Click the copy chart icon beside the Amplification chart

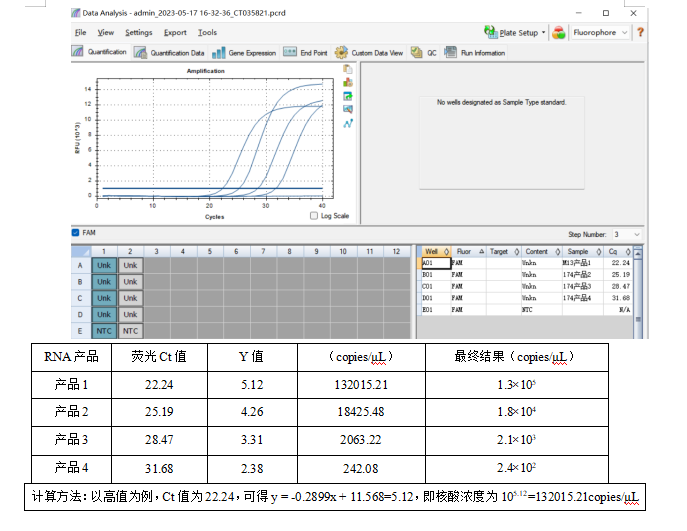(x=348, y=69)
